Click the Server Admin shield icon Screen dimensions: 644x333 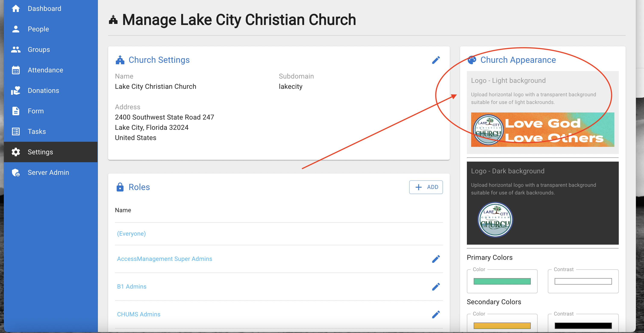(x=16, y=172)
